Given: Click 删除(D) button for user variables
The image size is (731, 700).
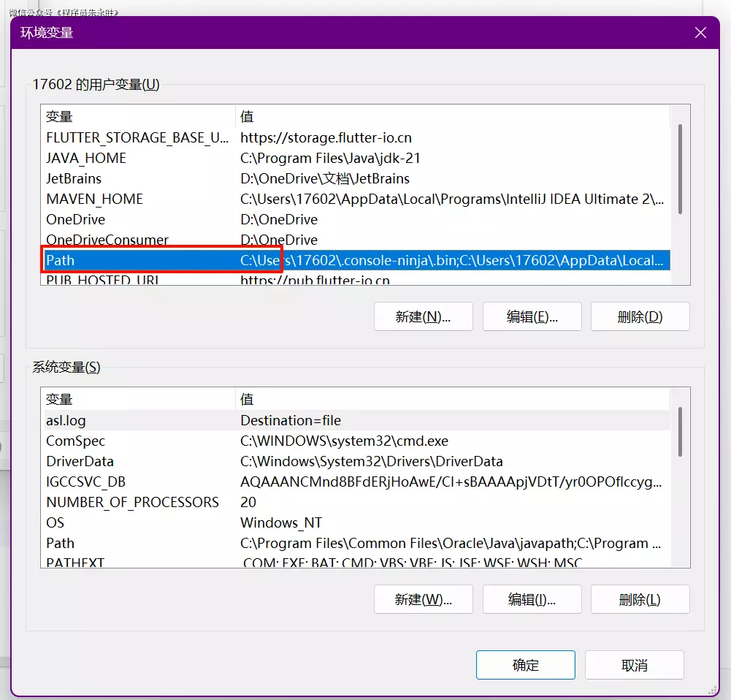Looking at the screenshot, I should point(640,316).
